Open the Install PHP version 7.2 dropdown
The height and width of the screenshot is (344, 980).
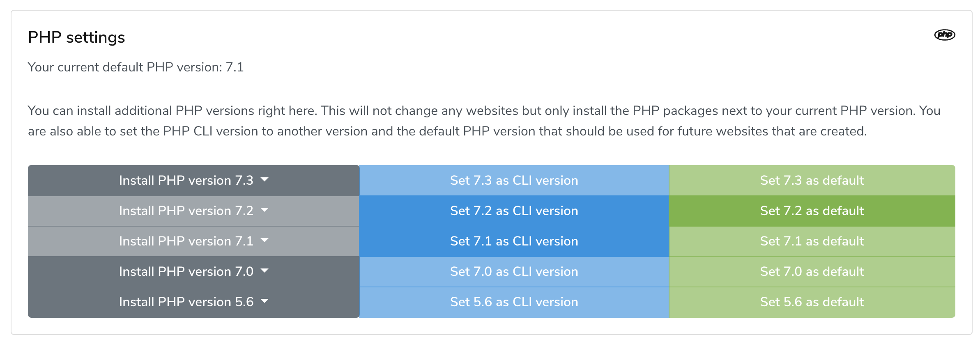point(193,211)
